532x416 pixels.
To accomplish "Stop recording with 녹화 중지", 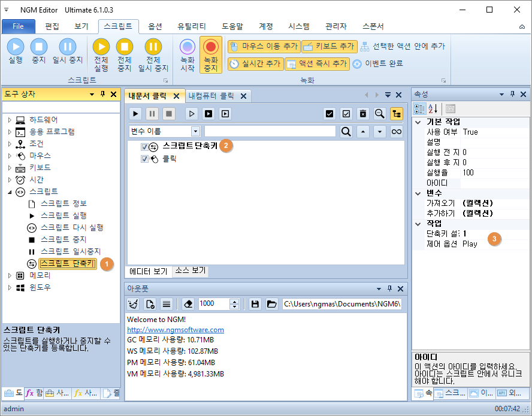I will pos(211,55).
